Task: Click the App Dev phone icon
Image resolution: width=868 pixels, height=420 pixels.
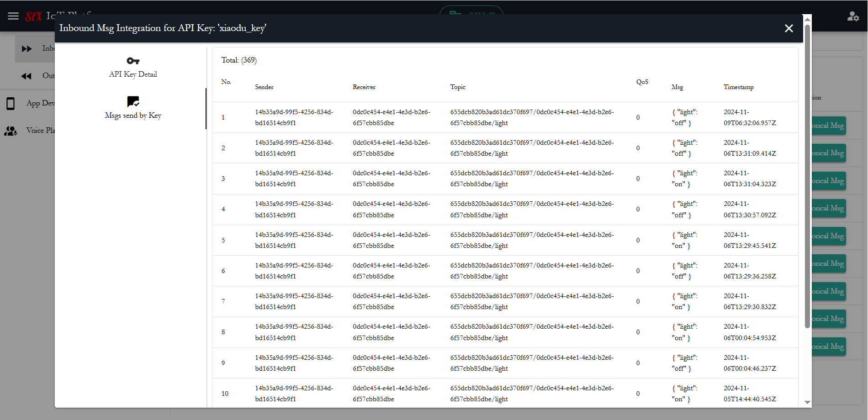Action: pos(11,104)
